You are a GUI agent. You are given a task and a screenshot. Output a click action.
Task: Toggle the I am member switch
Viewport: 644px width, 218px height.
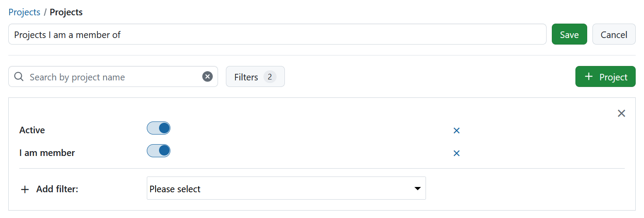[159, 151]
